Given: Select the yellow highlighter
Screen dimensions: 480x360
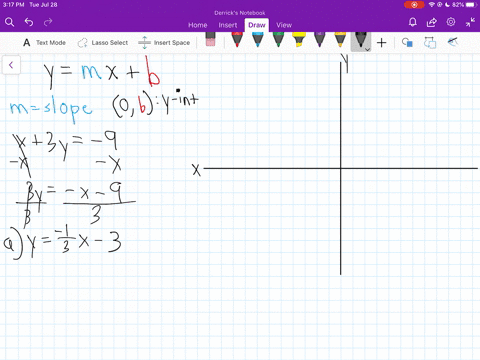Looking at the screenshot, I should [299, 39].
